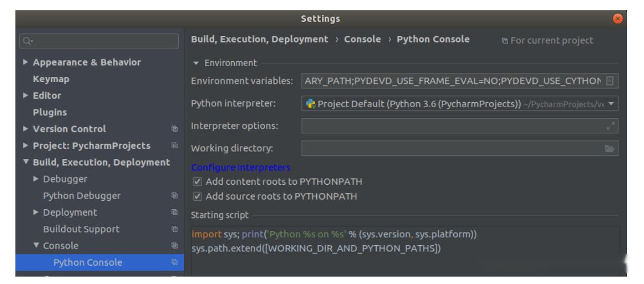
Task: Select Plugins in the settings tree
Action: (50, 112)
